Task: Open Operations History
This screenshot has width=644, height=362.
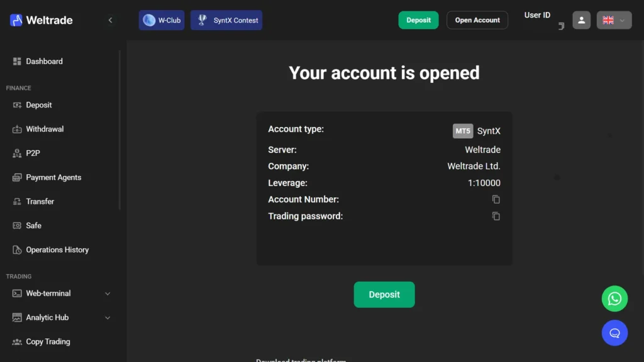Action: coord(57,250)
